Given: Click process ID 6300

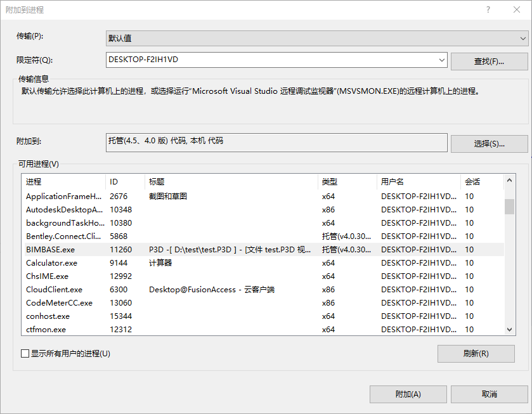Looking at the screenshot, I should (x=119, y=290).
